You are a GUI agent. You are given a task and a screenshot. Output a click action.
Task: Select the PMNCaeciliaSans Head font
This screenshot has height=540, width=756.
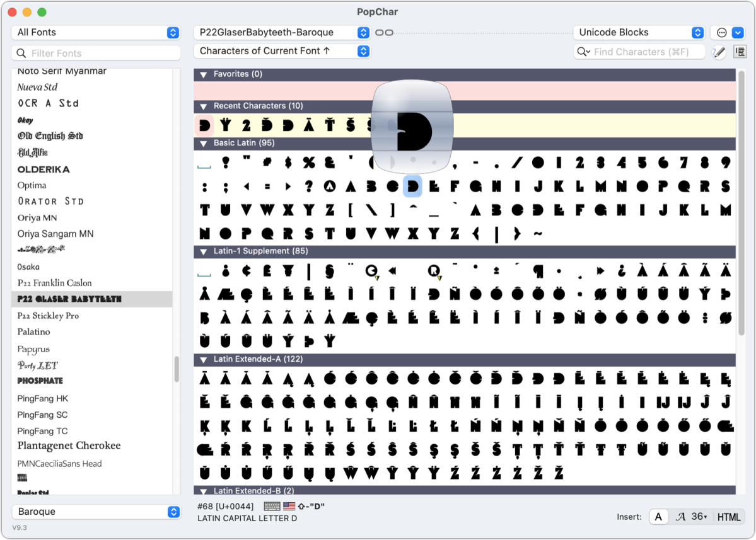click(x=59, y=464)
